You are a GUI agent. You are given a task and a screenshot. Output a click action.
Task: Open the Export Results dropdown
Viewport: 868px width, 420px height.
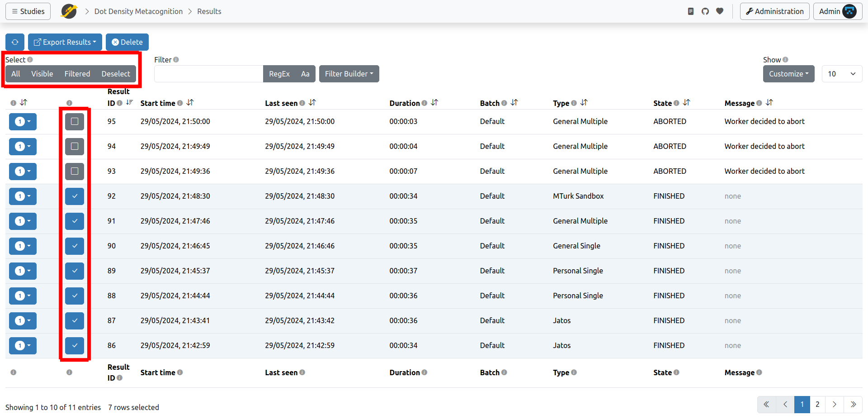pyautogui.click(x=65, y=42)
